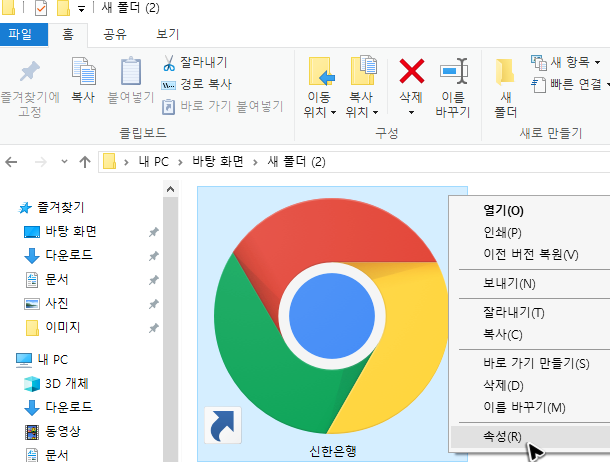The height and width of the screenshot is (462, 610).
Task: Open the New item (새 항목) dropdown
Action: tap(566, 62)
